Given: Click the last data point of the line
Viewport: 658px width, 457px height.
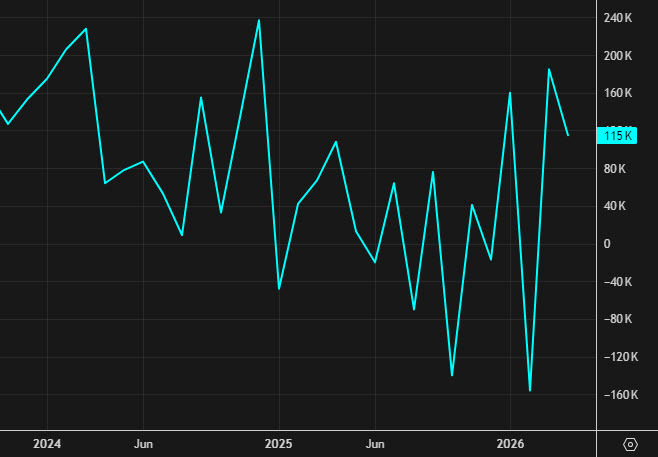Looking at the screenshot, I should (568, 136).
